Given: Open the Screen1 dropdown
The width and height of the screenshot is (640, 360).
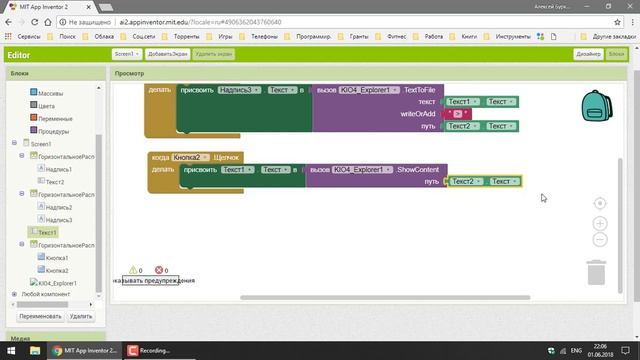Looking at the screenshot, I should [x=127, y=54].
